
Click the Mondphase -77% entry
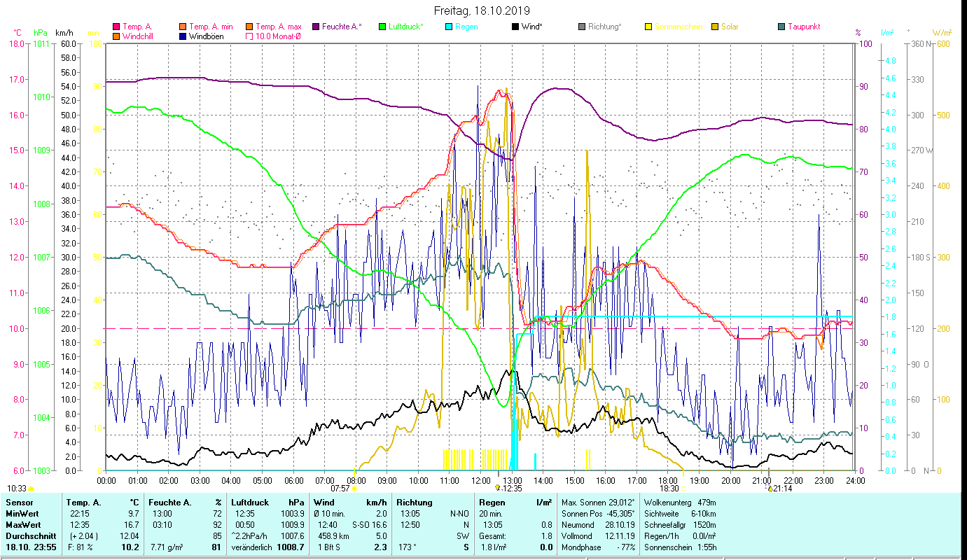(598, 547)
